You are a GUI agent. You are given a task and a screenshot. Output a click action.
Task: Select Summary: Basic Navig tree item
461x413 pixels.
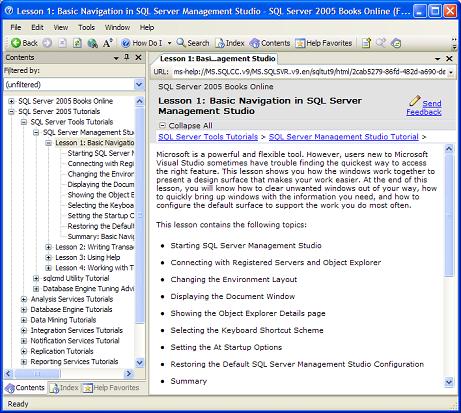(101, 237)
